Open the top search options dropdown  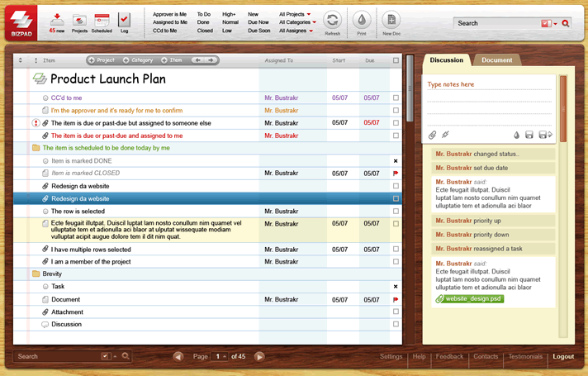pyautogui.click(x=555, y=23)
